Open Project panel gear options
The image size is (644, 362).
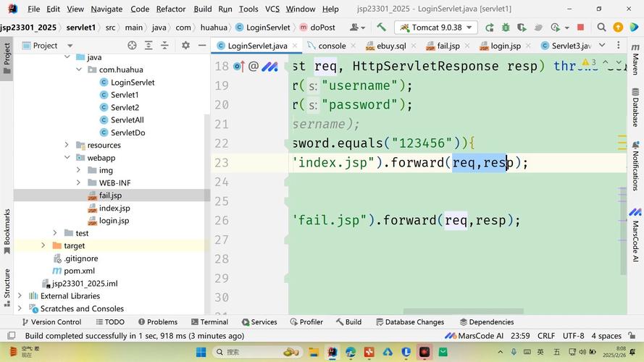[185, 46]
